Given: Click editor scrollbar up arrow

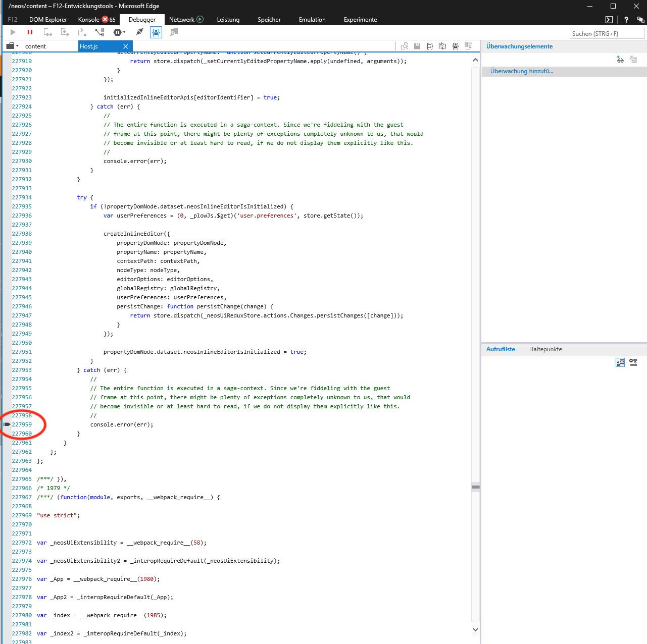Looking at the screenshot, I should pyautogui.click(x=475, y=60).
